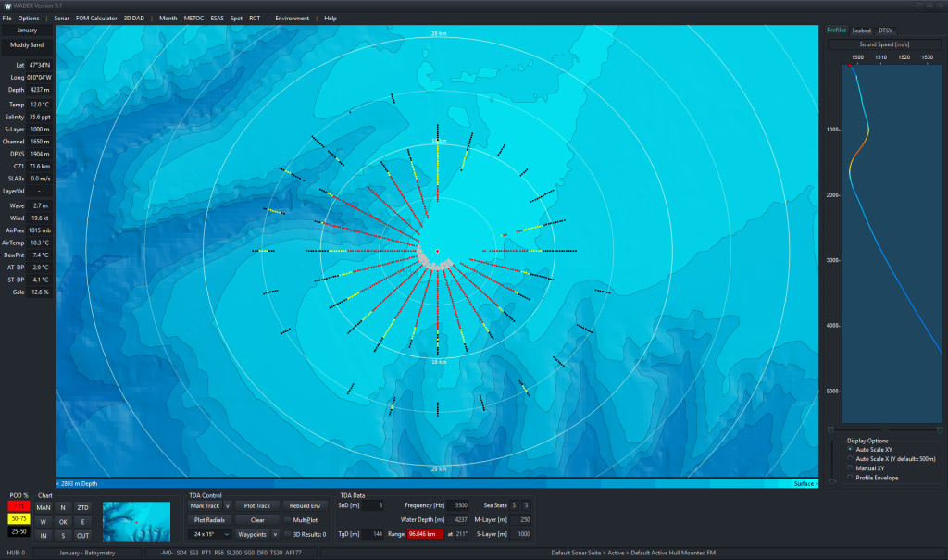Recenter the chart with the OK button
948x560 pixels.
coord(64,522)
